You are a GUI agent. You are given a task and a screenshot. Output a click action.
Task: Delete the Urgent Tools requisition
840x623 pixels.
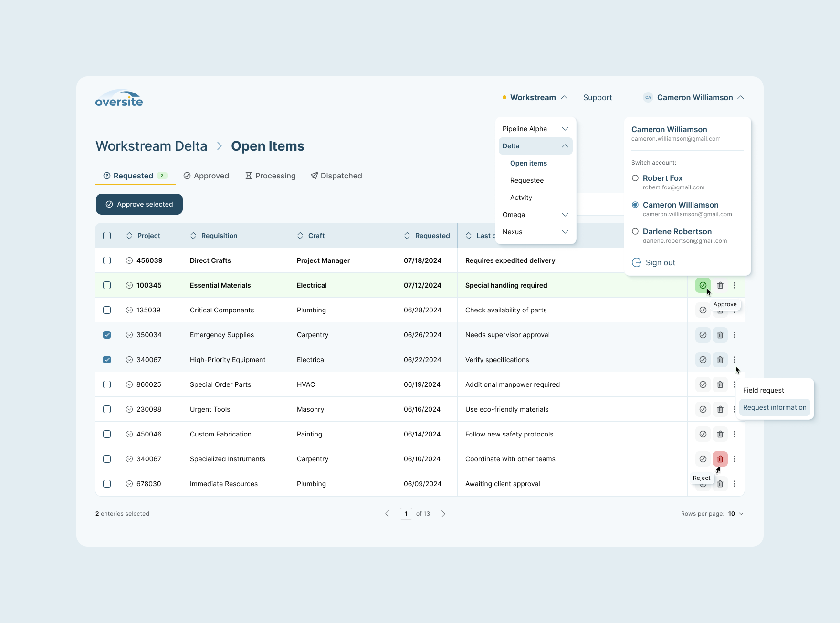(720, 409)
